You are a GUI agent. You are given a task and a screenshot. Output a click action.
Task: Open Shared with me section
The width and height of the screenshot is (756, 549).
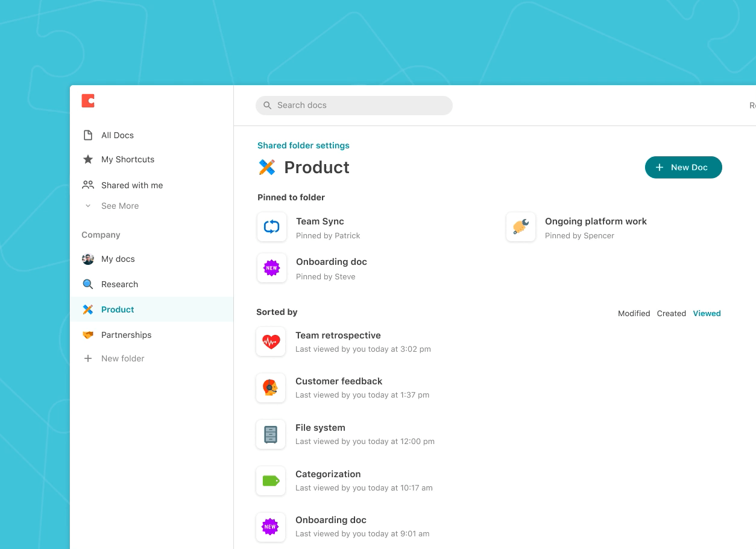pyautogui.click(x=132, y=185)
